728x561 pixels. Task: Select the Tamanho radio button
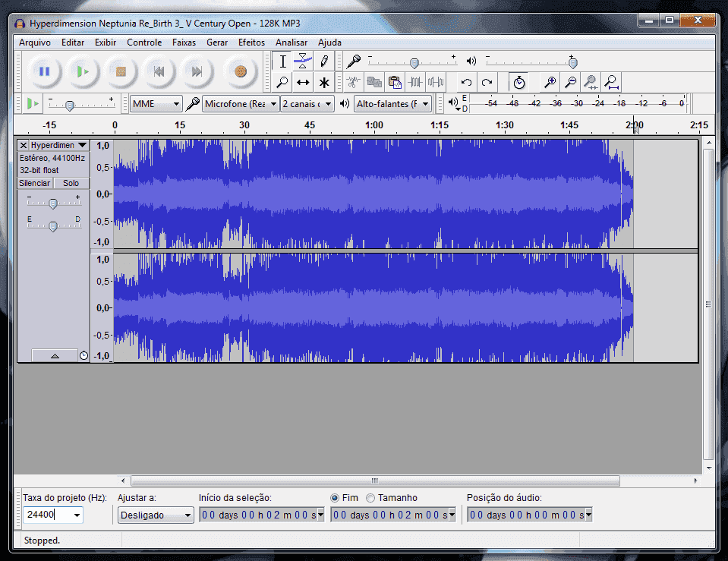click(370, 498)
